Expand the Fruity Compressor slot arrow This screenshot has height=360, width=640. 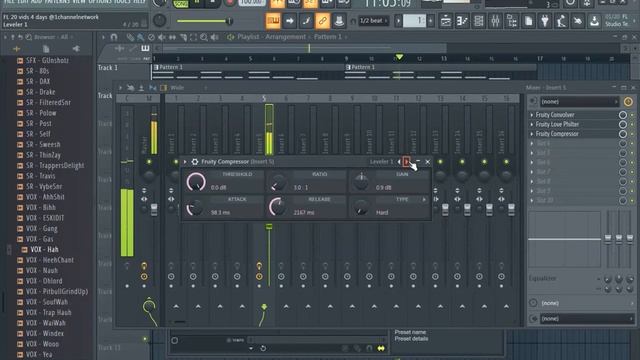(532, 134)
